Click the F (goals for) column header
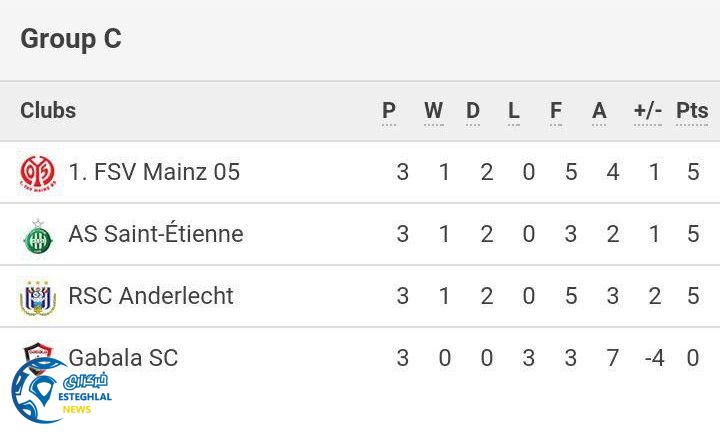Viewport: 720px width, 442px height. [x=556, y=111]
